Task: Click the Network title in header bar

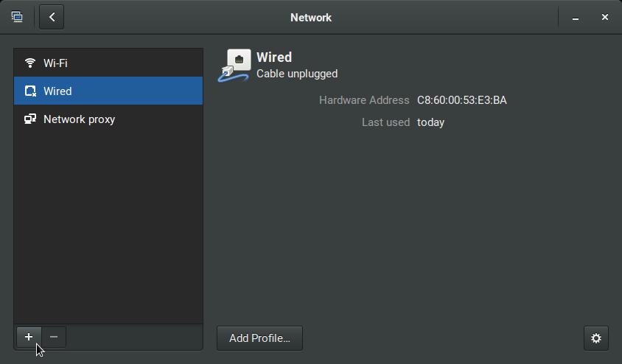Action: tap(311, 18)
